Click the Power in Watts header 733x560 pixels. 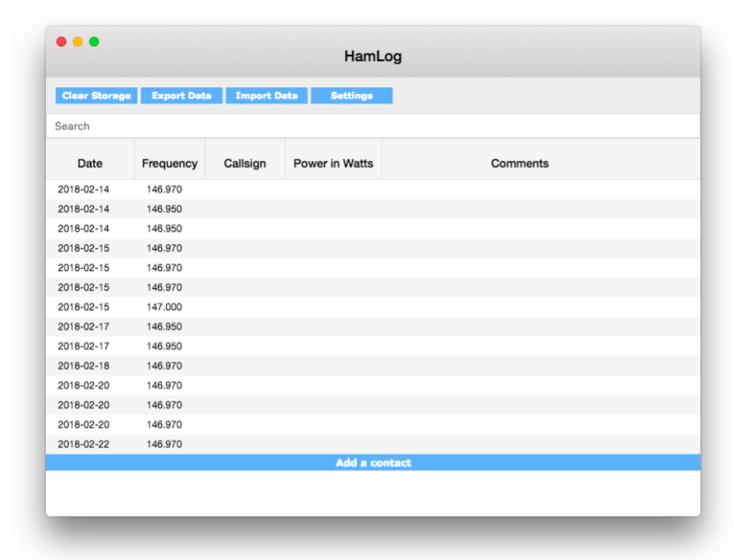point(333,163)
